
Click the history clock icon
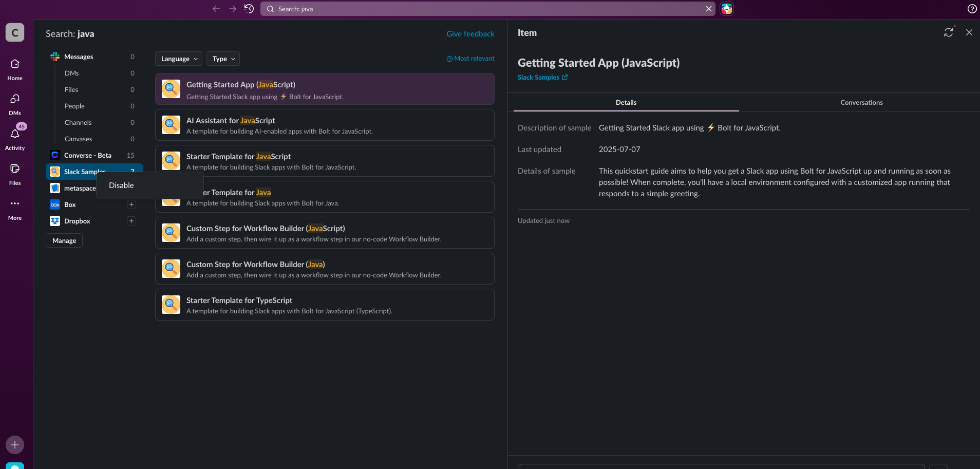[249, 9]
